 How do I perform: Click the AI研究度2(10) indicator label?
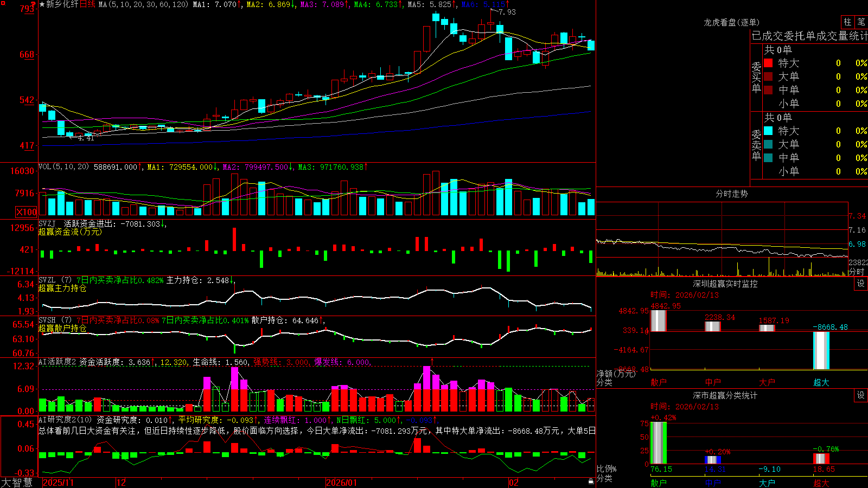tap(66, 420)
